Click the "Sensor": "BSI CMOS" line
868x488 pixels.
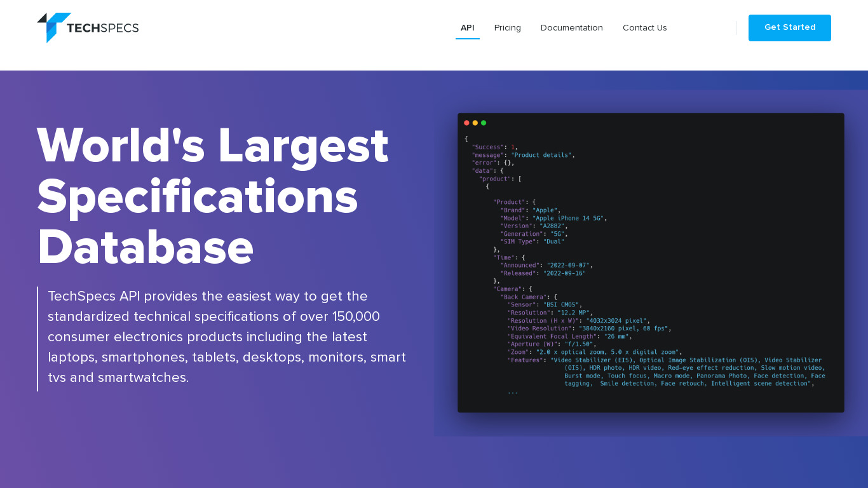coord(545,305)
